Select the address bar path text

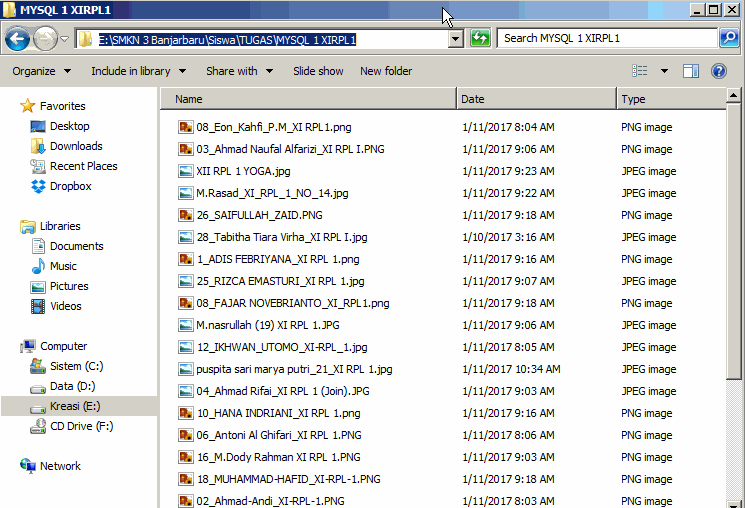tap(227, 40)
